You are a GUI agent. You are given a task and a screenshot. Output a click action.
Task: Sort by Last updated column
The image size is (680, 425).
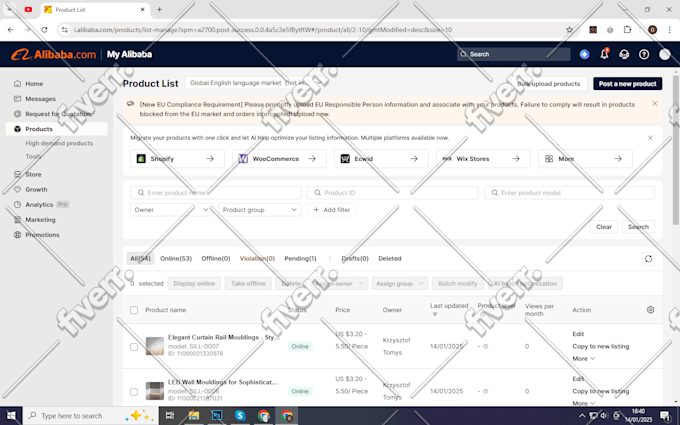449,309
